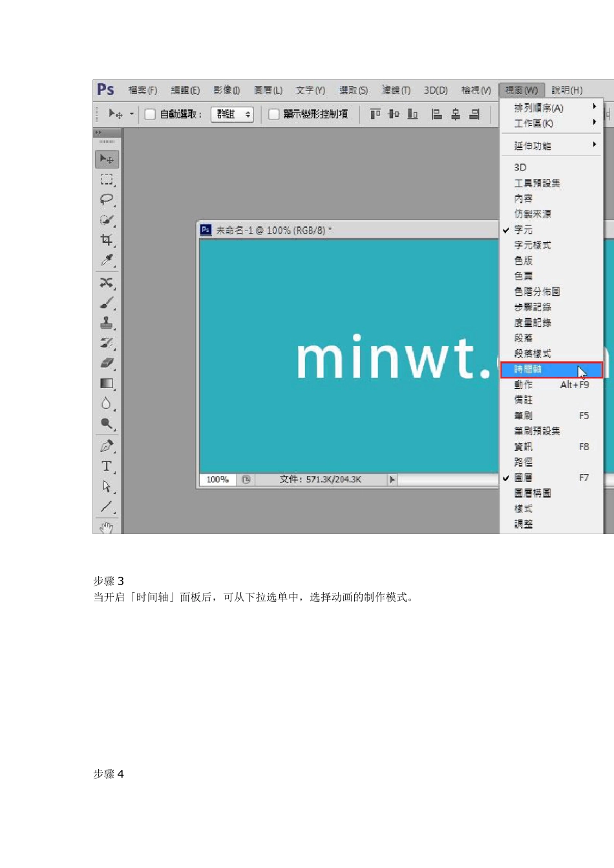The image size is (614, 868).
Task: Select the Eraser tool
Action: pyautogui.click(x=107, y=363)
